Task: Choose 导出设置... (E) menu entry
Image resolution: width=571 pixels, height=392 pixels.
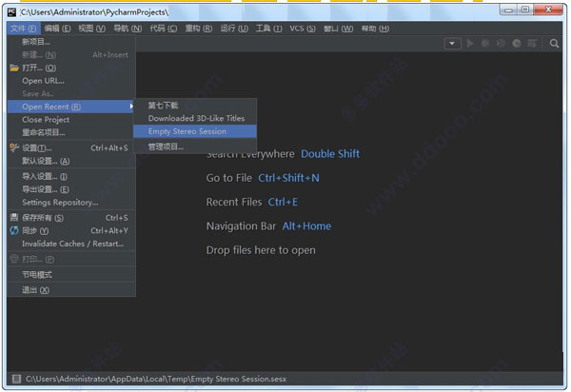Action: pos(71,189)
